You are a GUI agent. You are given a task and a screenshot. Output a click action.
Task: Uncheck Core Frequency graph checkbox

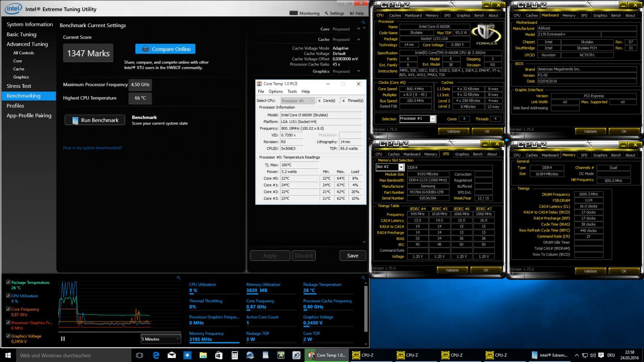(x=8, y=309)
